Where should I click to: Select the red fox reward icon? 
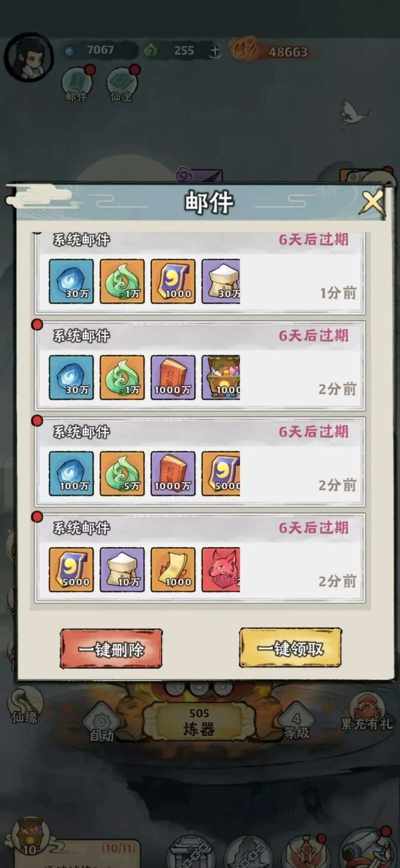coord(221,570)
